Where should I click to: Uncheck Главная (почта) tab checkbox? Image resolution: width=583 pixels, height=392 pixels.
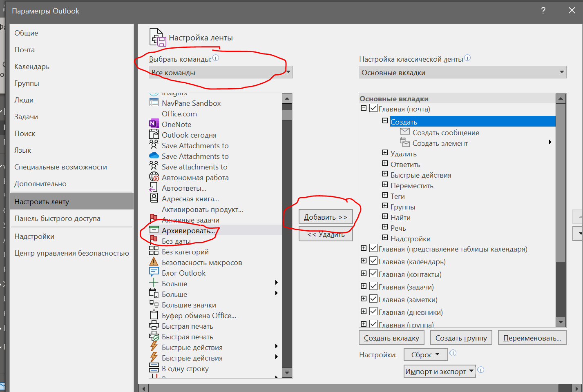coord(373,108)
